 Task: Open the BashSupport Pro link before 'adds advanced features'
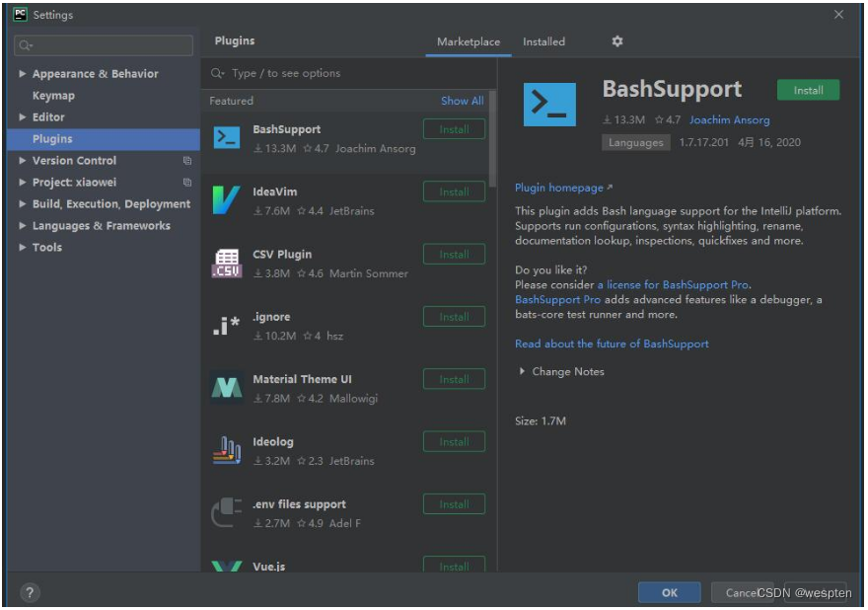pyautogui.click(x=557, y=300)
